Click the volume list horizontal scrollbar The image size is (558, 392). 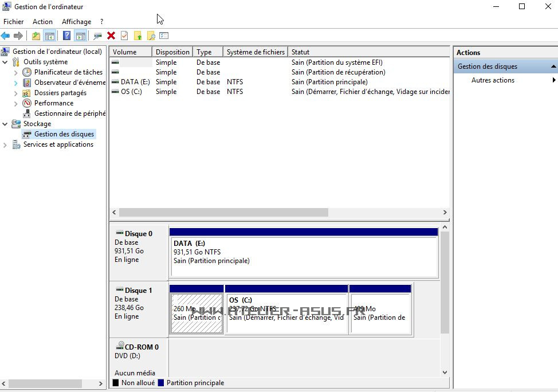(223, 212)
